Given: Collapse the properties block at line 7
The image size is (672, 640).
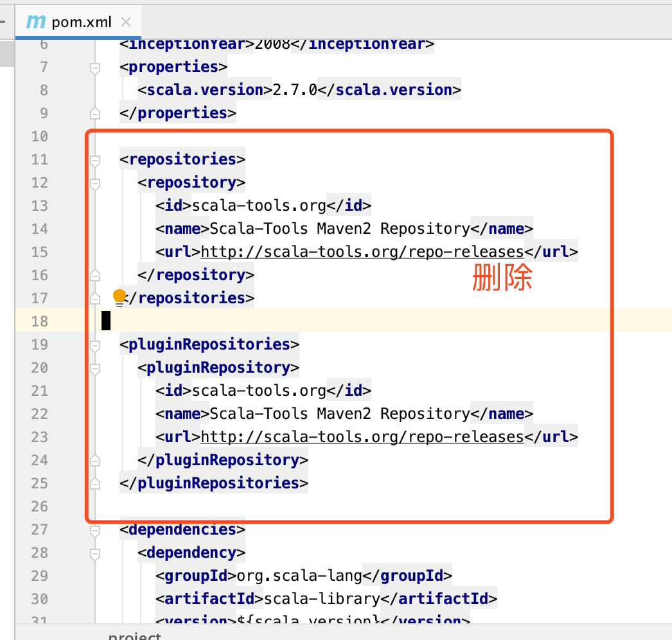Looking at the screenshot, I should click(95, 67).
